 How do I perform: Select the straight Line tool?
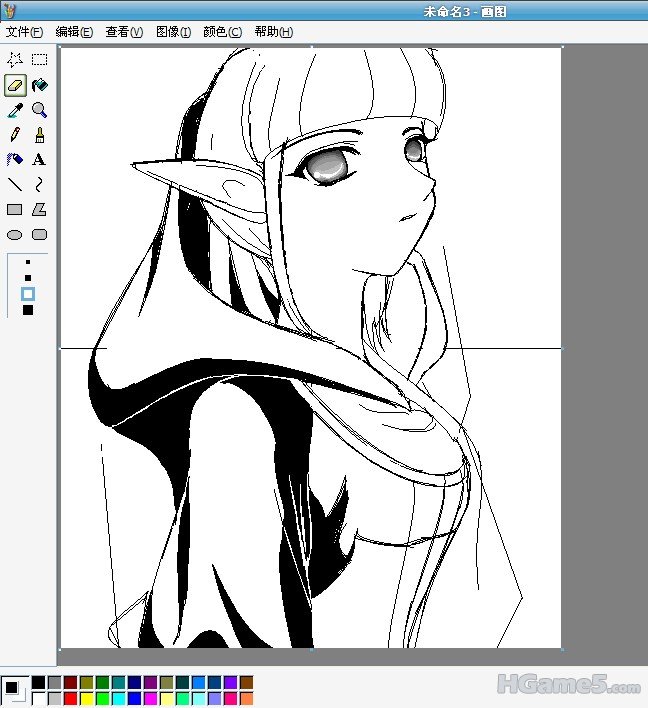coord(15,185)
